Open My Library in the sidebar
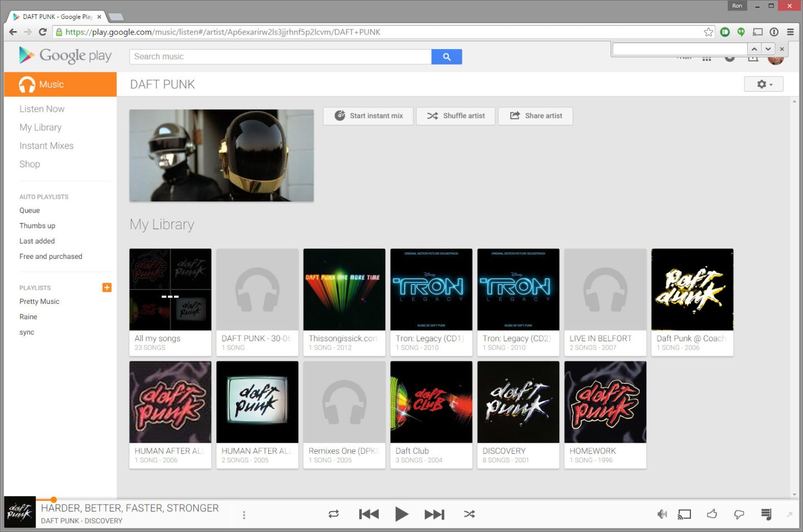Image resolution: width=803 pixels, height=532 pixels. coord(41,127)
